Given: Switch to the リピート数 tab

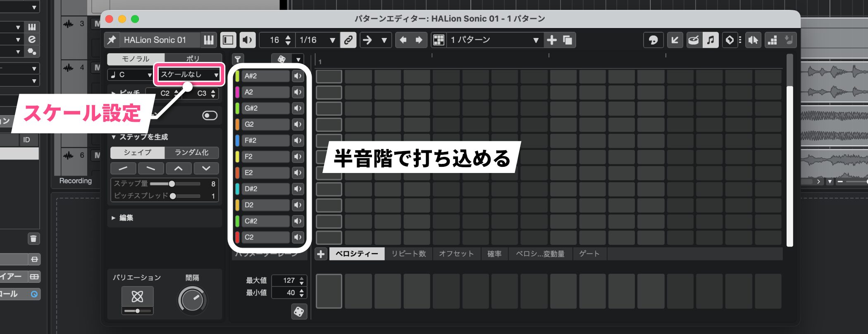Looking at the screenshot, I should [x=408, y=254].
